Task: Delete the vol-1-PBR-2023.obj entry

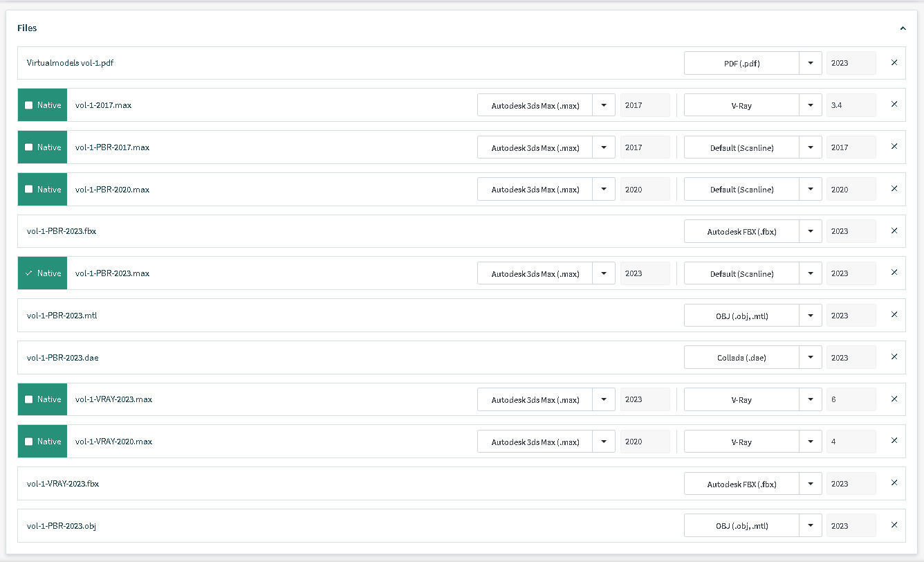Action: pos(894,525)
